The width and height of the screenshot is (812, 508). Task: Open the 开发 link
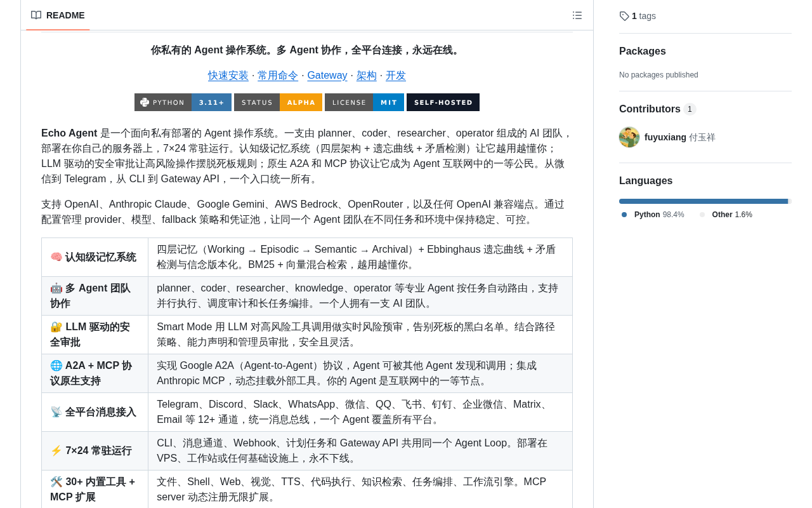coord(396,76)
